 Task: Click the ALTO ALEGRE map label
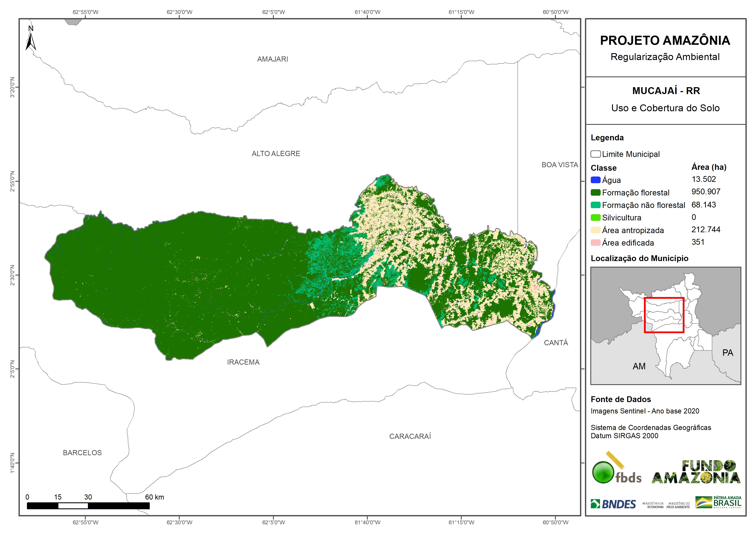[276, 154]
